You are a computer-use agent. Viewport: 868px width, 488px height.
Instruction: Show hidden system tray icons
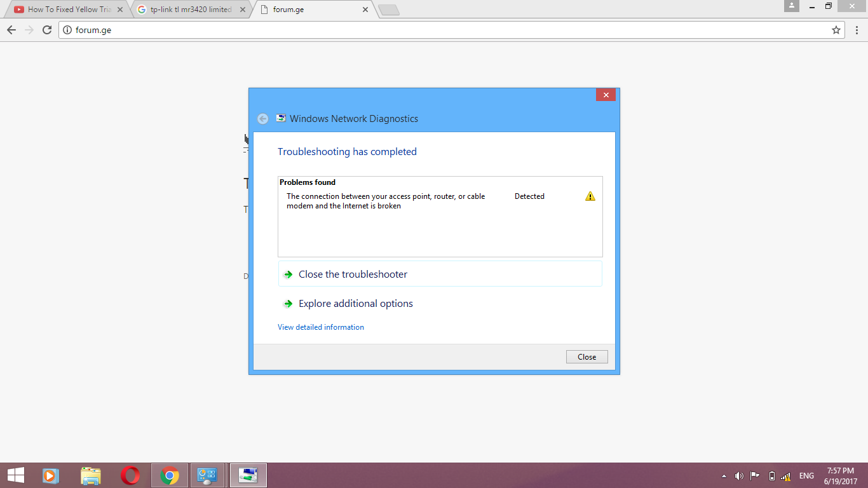724,476
